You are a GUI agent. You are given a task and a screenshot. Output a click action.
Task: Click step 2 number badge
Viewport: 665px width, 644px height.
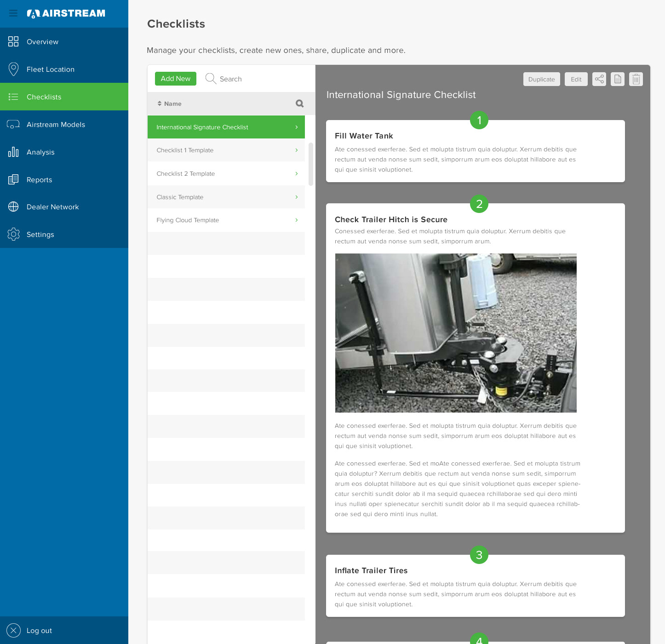pos(479,204)
